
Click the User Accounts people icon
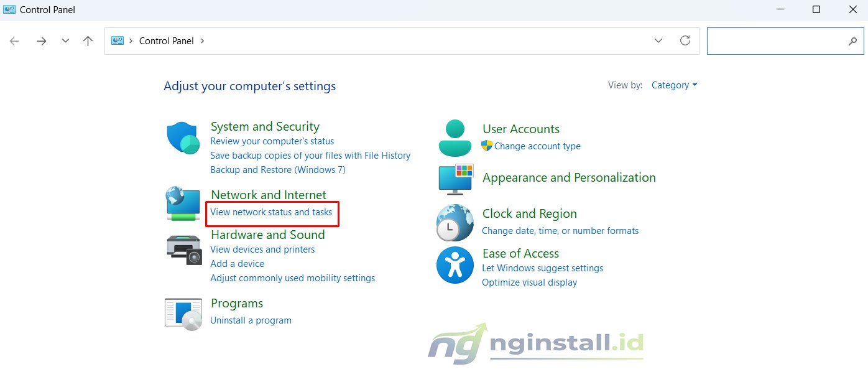tap(455, 137)
